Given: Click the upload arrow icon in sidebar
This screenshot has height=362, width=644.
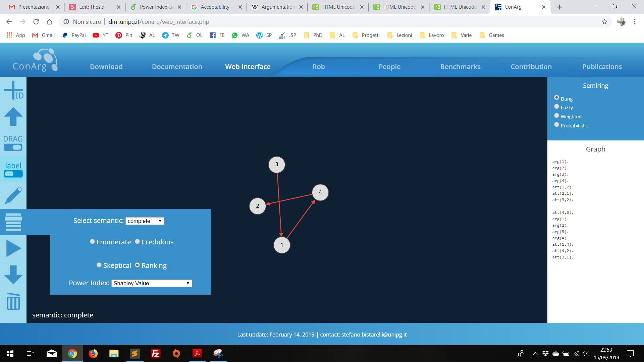Looking at the screenshot, I should [13, 117].
